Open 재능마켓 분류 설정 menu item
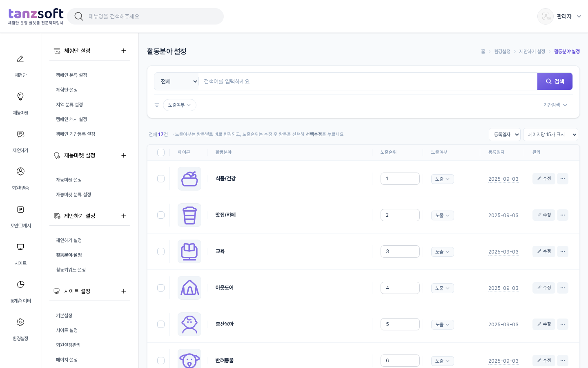The height and width of the screenshot is (368, 588). (73, 195)
